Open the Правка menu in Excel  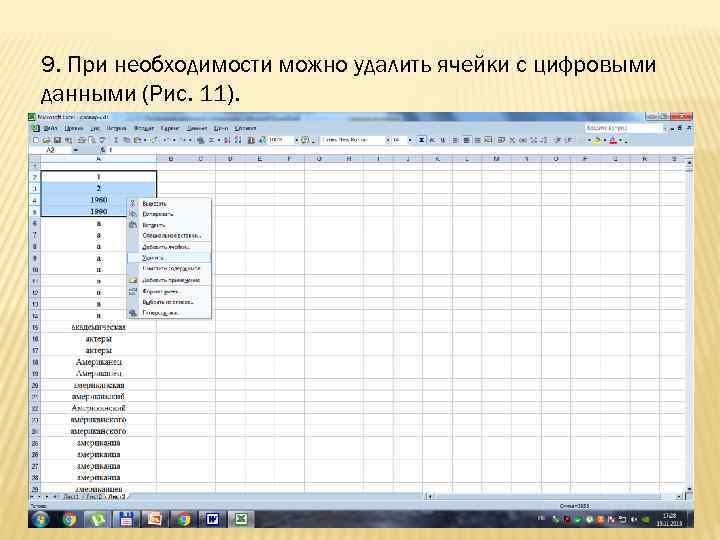[73, 129]
